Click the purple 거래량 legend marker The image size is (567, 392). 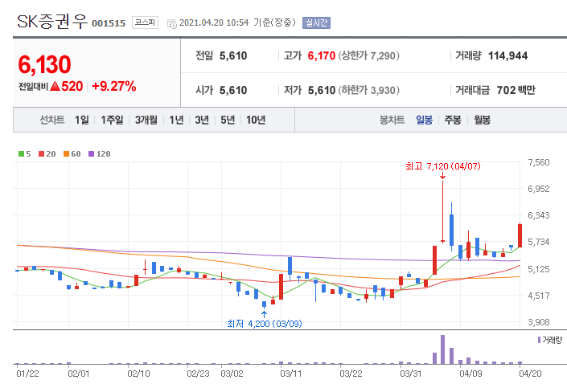coord(539,340)
